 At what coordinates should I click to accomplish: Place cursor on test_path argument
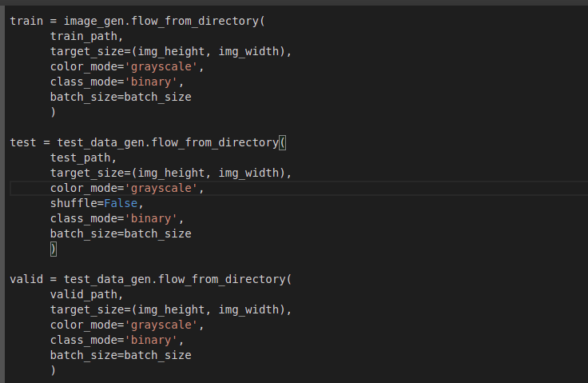click(x=80, y=158)
